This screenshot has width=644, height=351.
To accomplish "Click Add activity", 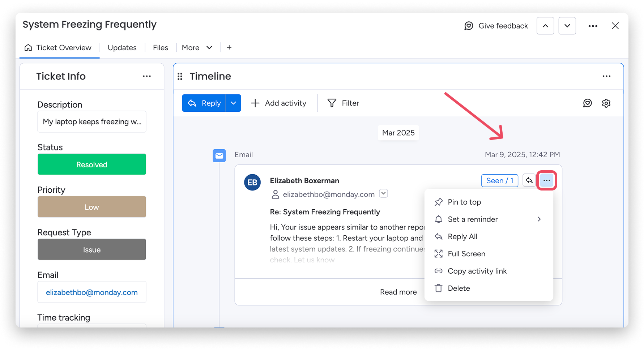I will [x=279, y=103].
